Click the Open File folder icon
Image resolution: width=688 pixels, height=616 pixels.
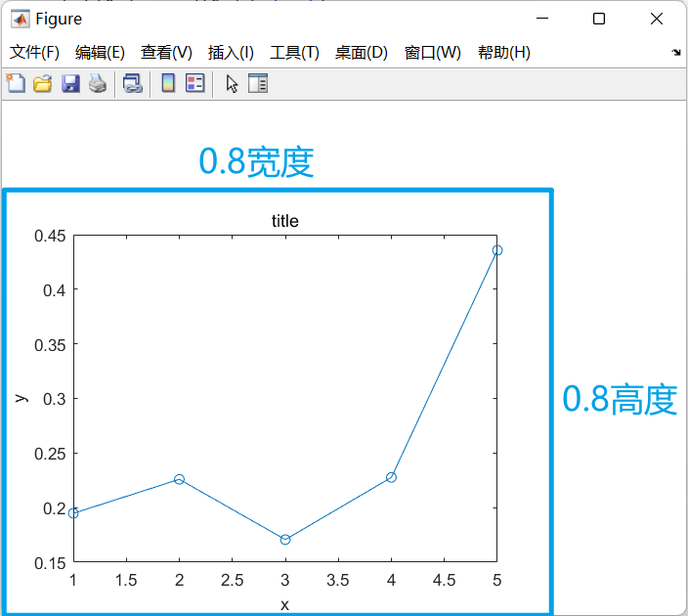point(43,83)
